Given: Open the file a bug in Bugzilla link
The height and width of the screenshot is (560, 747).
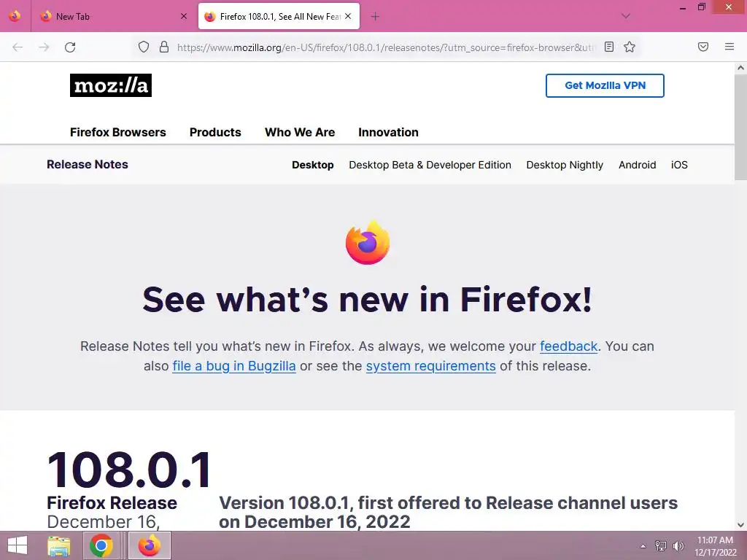Looking at the screenshot, I should (x=234, y=366).
